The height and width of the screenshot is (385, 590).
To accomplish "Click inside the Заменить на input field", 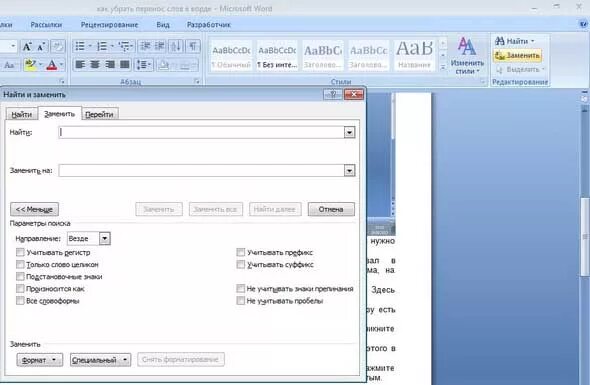I will (202, 170).
